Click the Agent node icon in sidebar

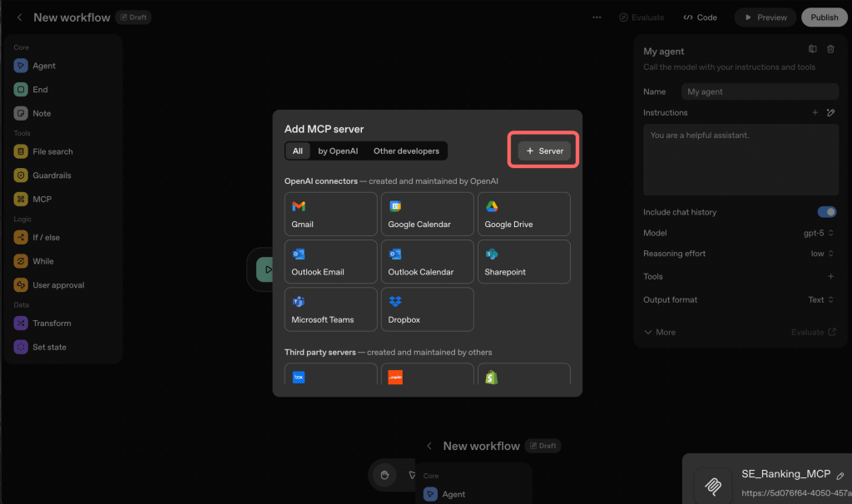tap(21, 66)
